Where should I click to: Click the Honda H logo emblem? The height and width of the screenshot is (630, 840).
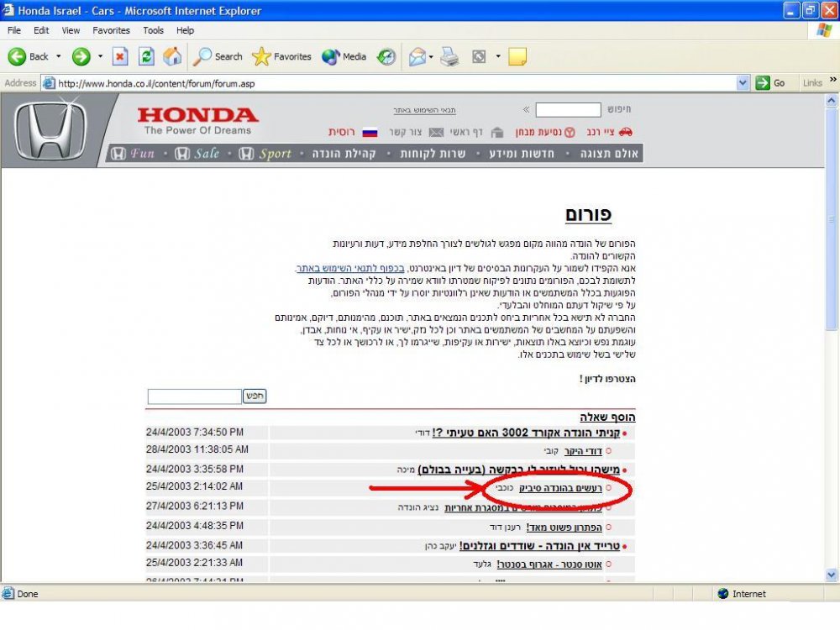51,130
